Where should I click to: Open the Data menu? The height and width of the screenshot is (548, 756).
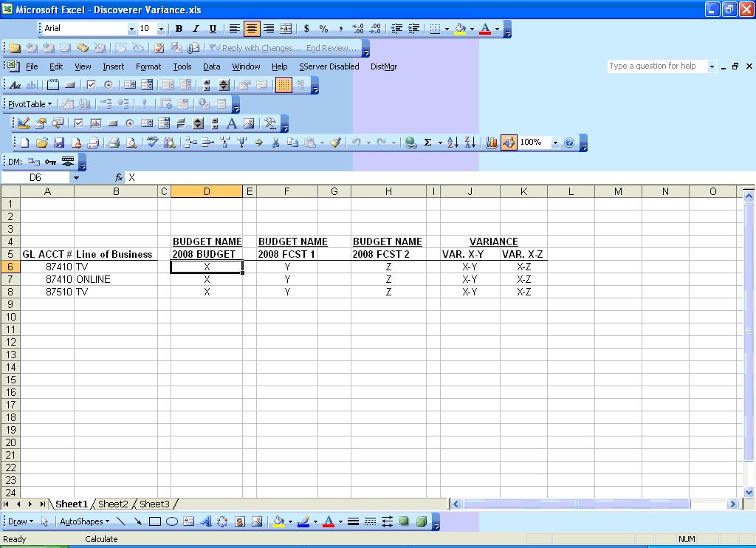tap(211, 66)
